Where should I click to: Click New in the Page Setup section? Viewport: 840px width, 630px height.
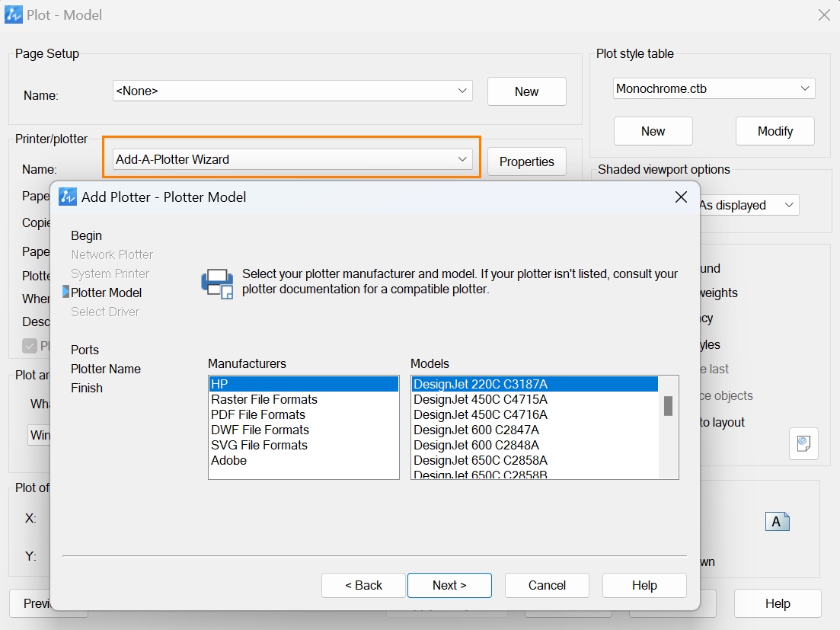coord(526,91)
